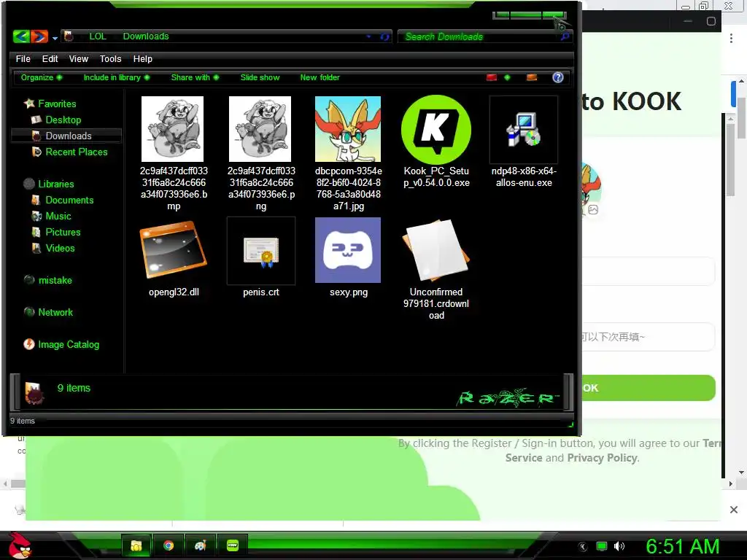747x560 pixels.
Task: Open volume speaker tray icon
Action: click(619, 547)
